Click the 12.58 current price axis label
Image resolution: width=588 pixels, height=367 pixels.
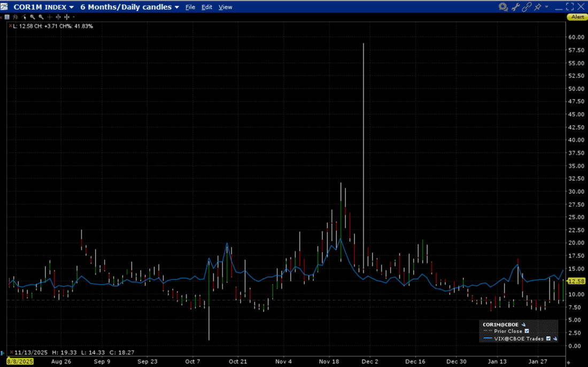click(575, 281)
